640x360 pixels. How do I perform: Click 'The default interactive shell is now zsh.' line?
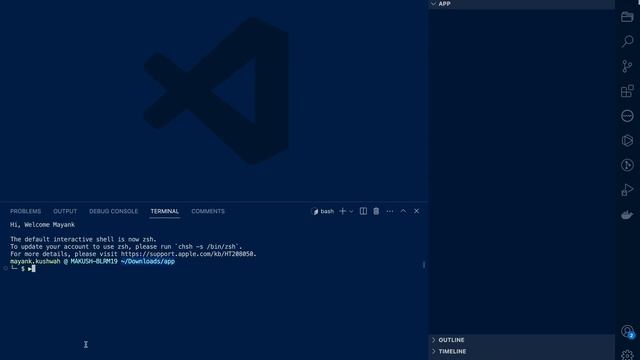tap(83, 239)
